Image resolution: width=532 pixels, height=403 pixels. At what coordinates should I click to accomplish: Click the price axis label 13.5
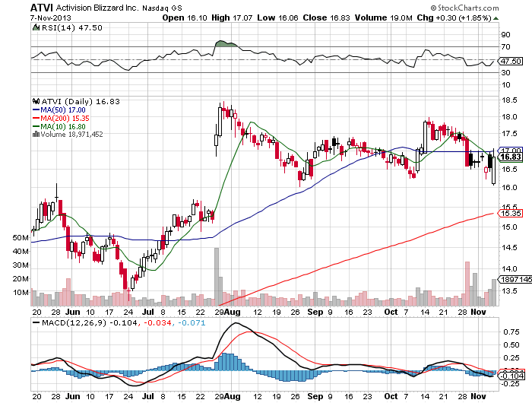point(509,291)
